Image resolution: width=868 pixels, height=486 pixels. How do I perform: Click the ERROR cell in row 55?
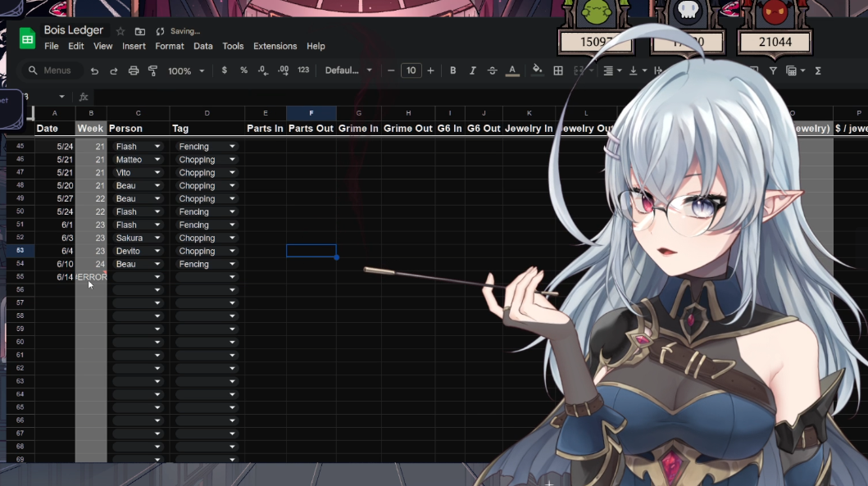click(91, 277)
